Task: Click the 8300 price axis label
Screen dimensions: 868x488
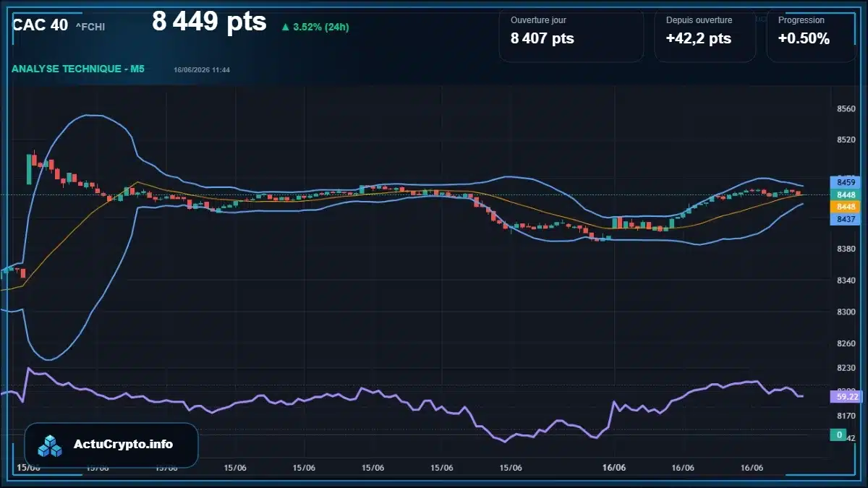Action: pos(846,312)
